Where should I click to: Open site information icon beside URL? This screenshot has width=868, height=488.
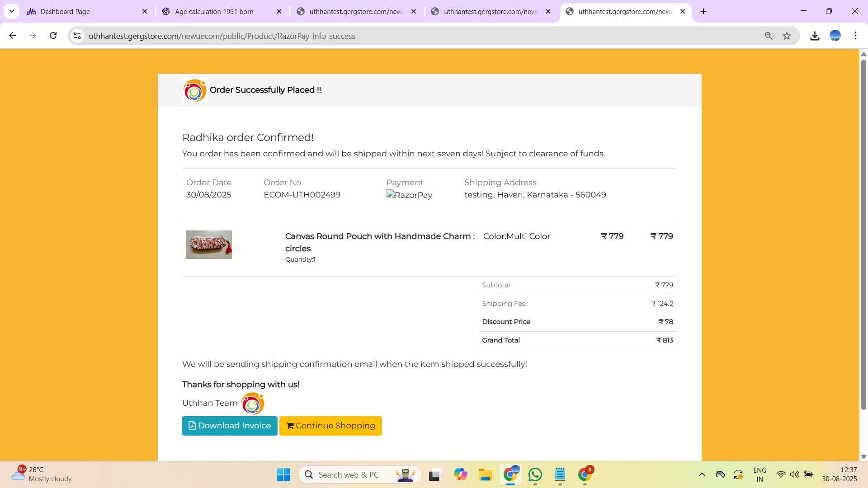pyautogui.click(x=77, y=36)
